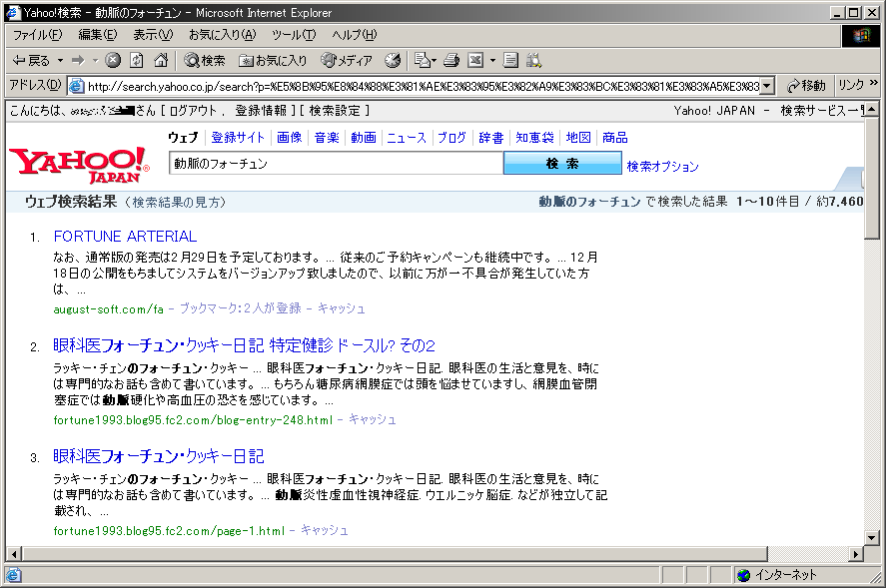
Task: Switch to the 音楽 search tab
Action: tap(327, 137)
